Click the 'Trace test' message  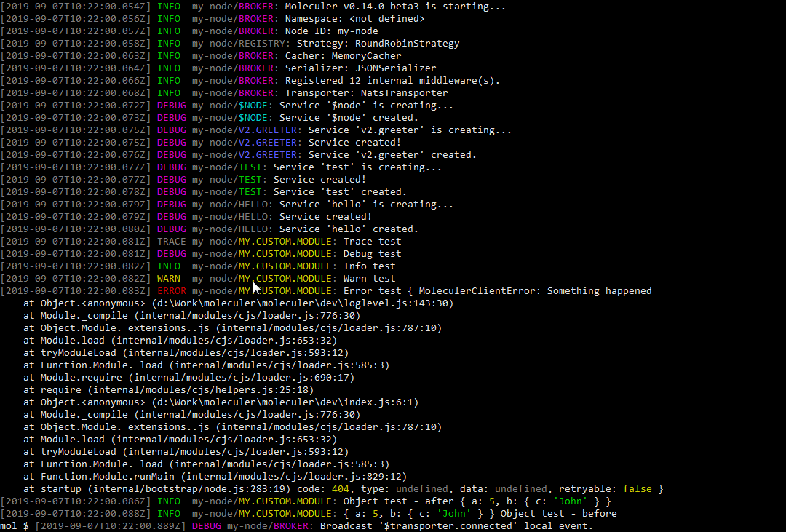pyautogui.click(x=373, y=242)
